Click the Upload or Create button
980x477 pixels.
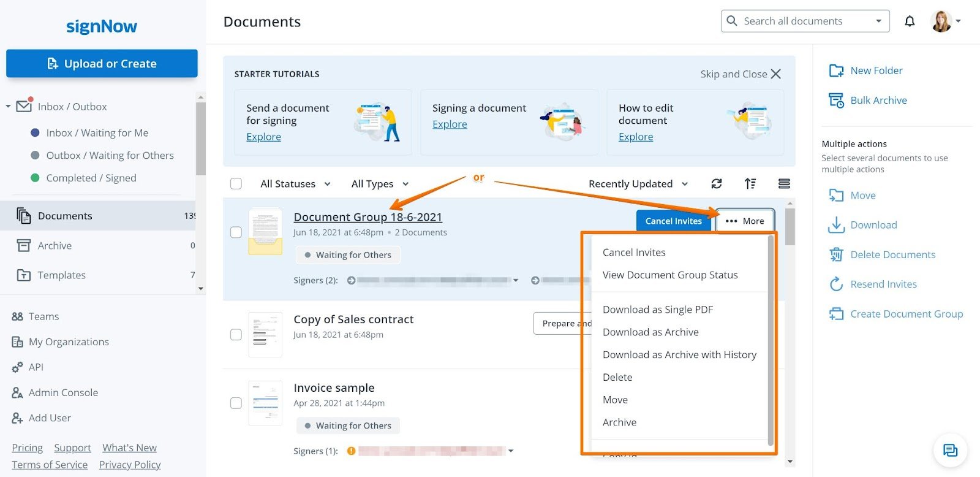102,64
